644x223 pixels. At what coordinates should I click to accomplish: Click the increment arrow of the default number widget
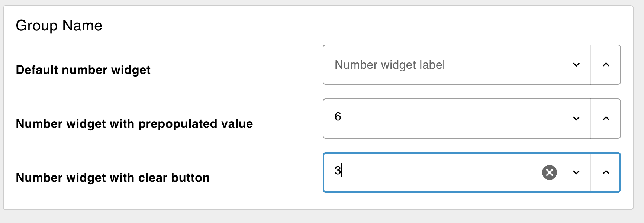606,64
